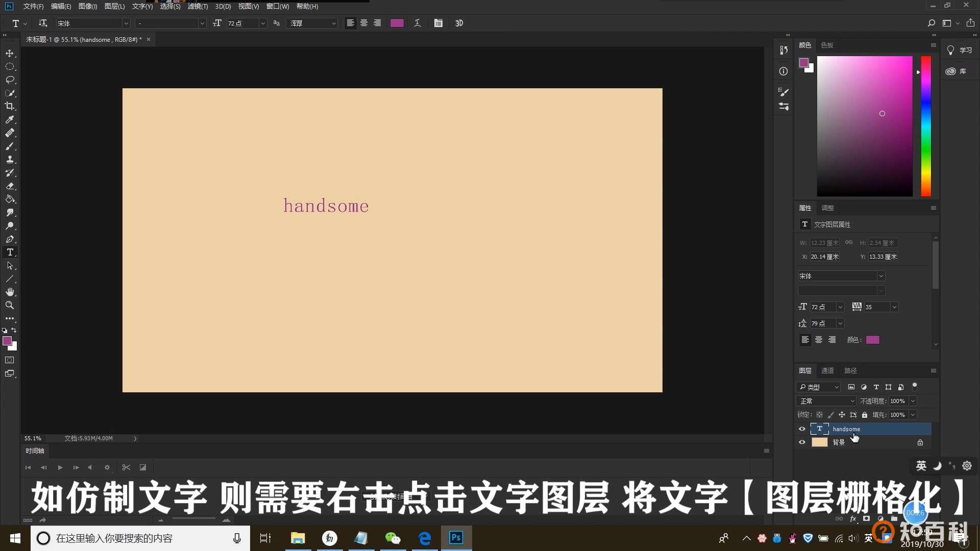Switch to the 色板 tab
980x551 pixels.
[x=827, y=45]
